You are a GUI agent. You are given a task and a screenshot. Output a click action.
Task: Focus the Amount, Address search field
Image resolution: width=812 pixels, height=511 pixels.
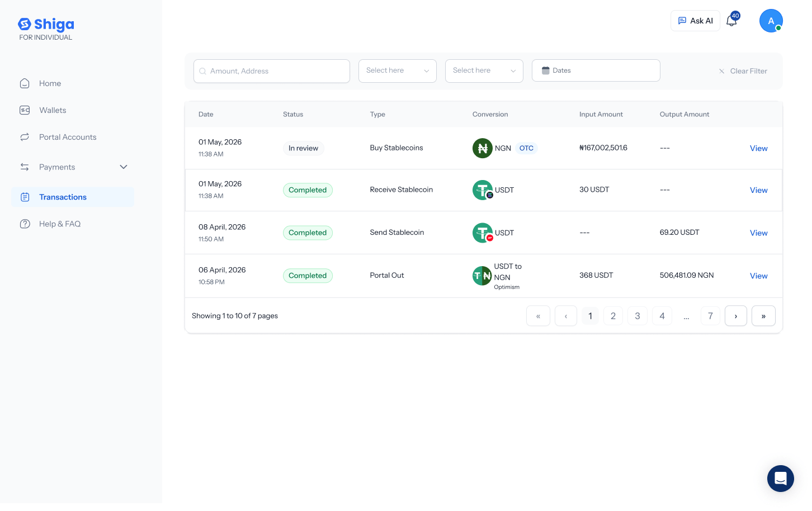272,71
